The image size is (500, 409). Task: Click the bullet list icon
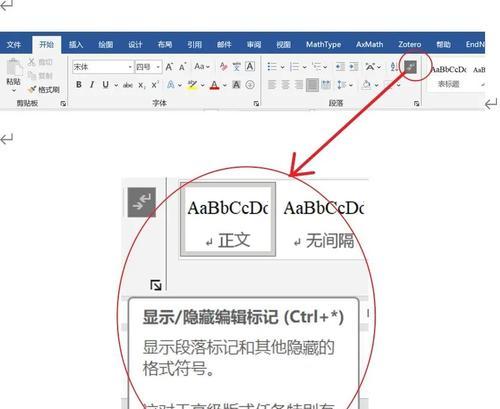[272, 67]
